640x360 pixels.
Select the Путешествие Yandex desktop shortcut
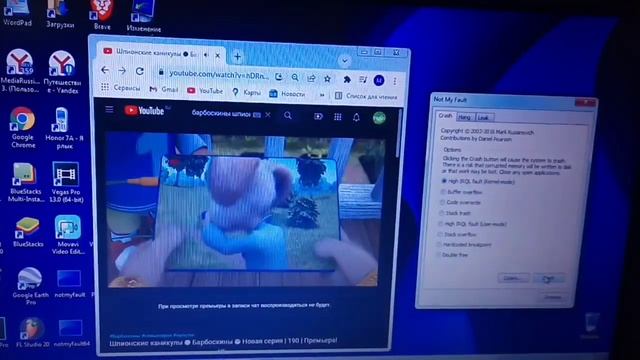point(62,72)
